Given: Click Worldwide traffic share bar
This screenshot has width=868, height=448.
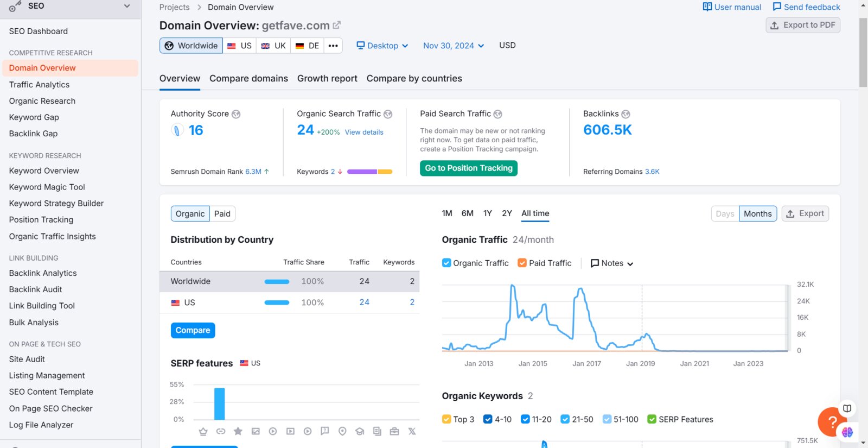Looking at the screenshot, I should pyautogui.click(x=277, y=281).
